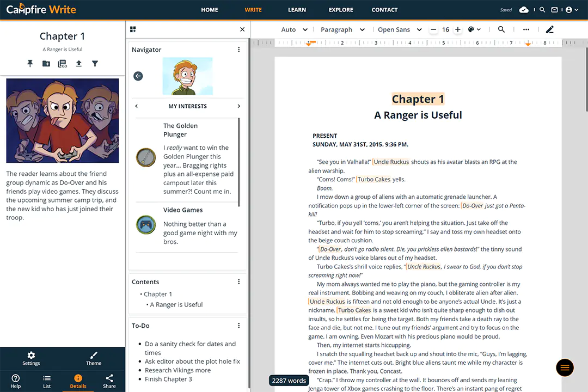The height and width of the screenshot is (392, 588).
Task: Open search magnifier in editor toolbar
Action: 501,29
